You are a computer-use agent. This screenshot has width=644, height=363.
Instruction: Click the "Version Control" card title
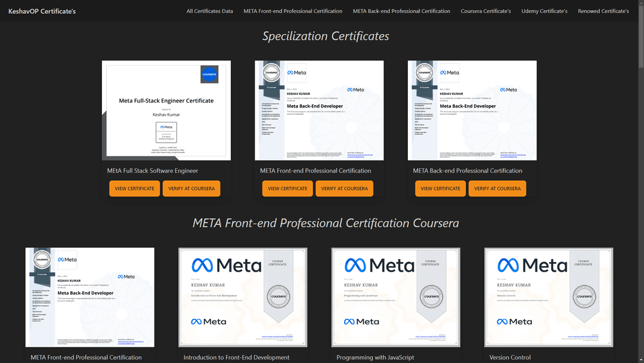tap(510, 357)
